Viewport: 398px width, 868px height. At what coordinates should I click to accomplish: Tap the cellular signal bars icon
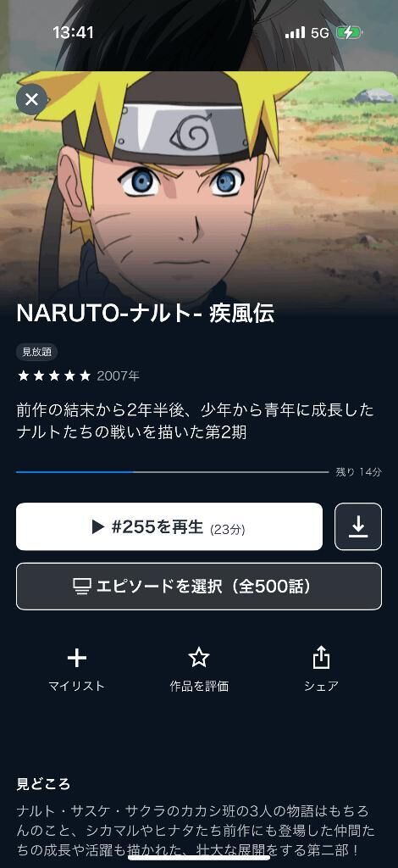[x=296, y=33]
